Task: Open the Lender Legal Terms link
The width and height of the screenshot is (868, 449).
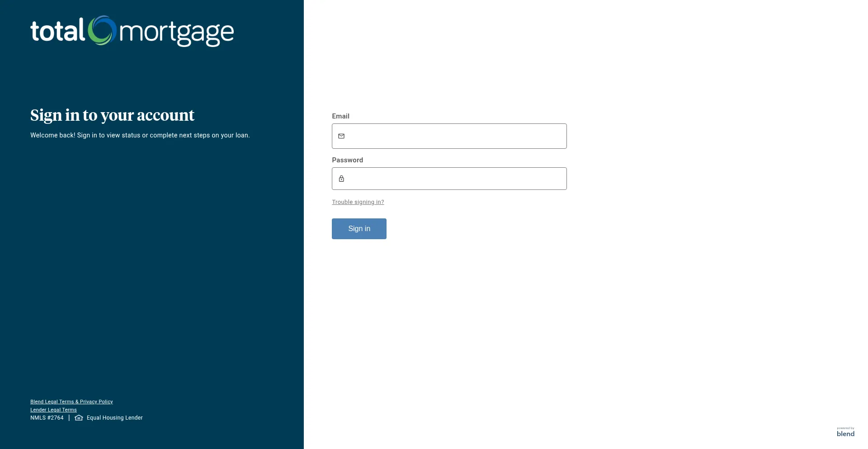Action: click(53, 410)
